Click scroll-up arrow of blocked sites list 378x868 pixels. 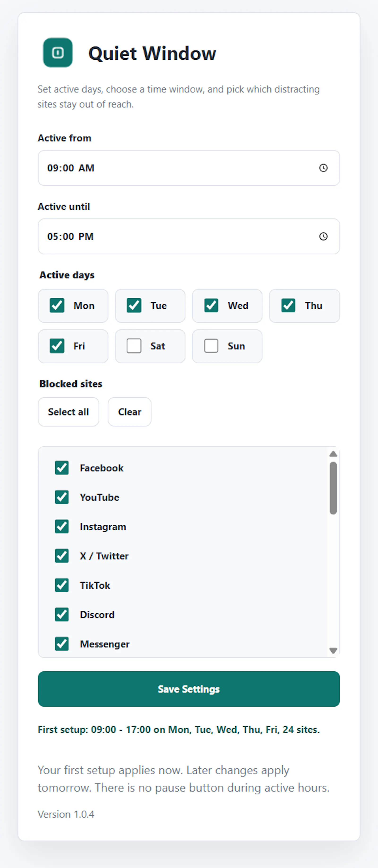click(x=333, y=454)
